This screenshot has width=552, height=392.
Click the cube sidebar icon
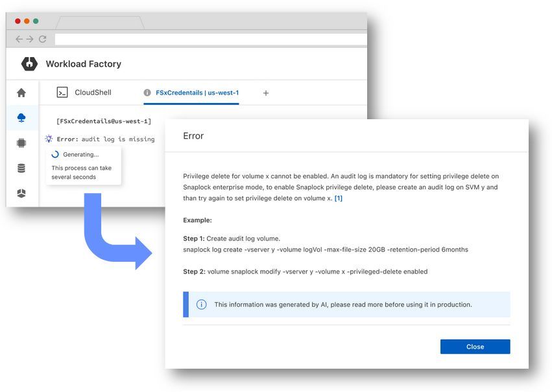21,193
